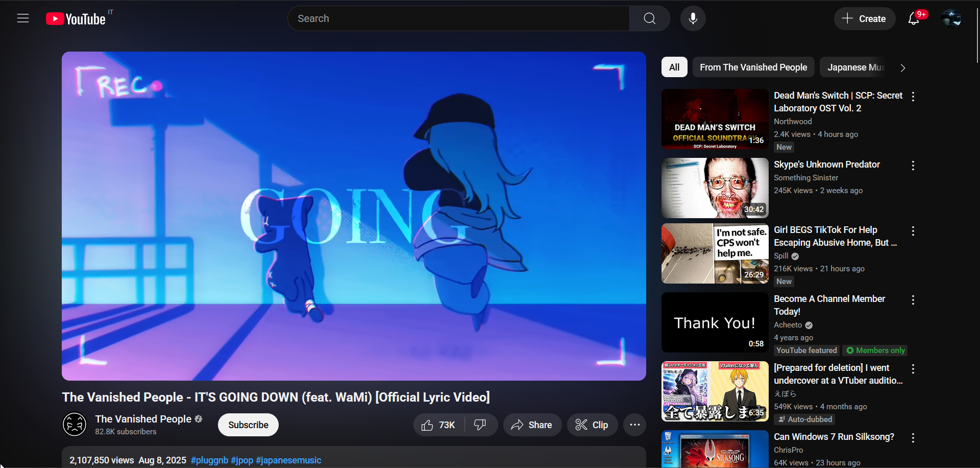
Task: Open account avatar menu
Action: 951,19
